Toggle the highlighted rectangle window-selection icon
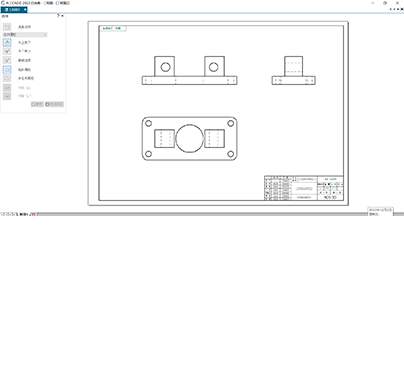This screenshot has width=404, height=366. [x=7, y=69]
